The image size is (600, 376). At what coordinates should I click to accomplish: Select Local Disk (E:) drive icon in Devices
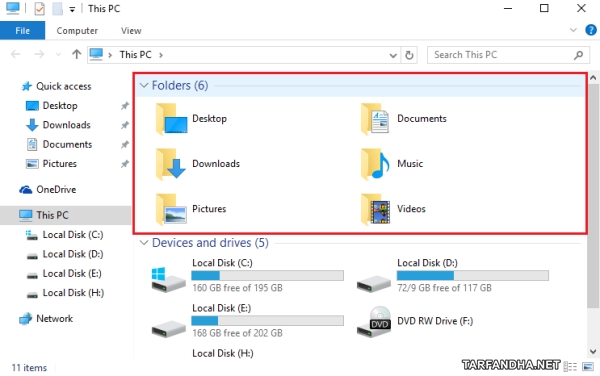[168, 329]
